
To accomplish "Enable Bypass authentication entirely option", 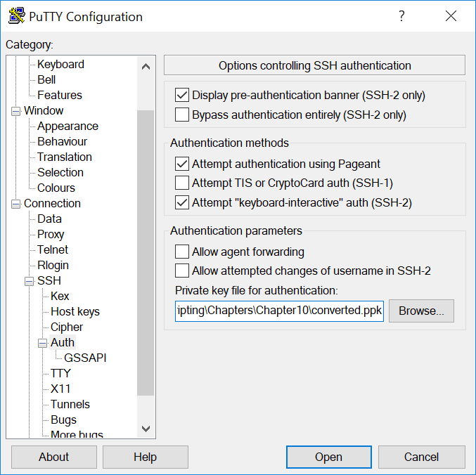I will click(x=182, y=115).
